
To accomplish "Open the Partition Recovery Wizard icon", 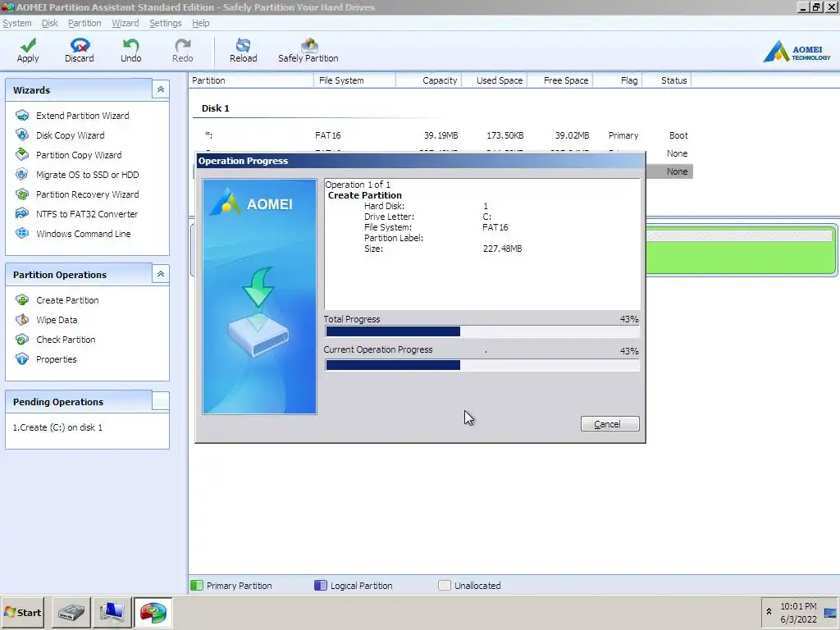I will [22, 194].
